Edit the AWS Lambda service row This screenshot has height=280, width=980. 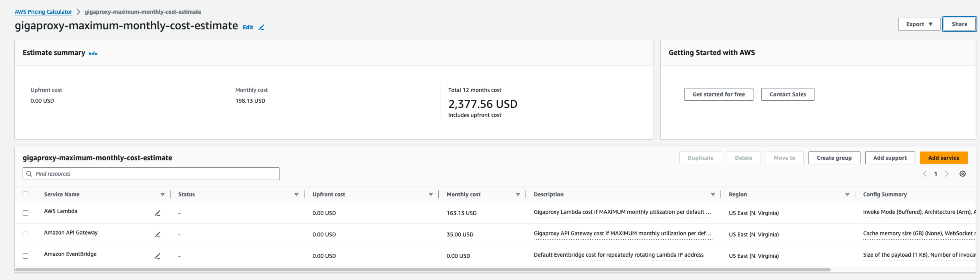pyautogui.click(x=157, y=213)
